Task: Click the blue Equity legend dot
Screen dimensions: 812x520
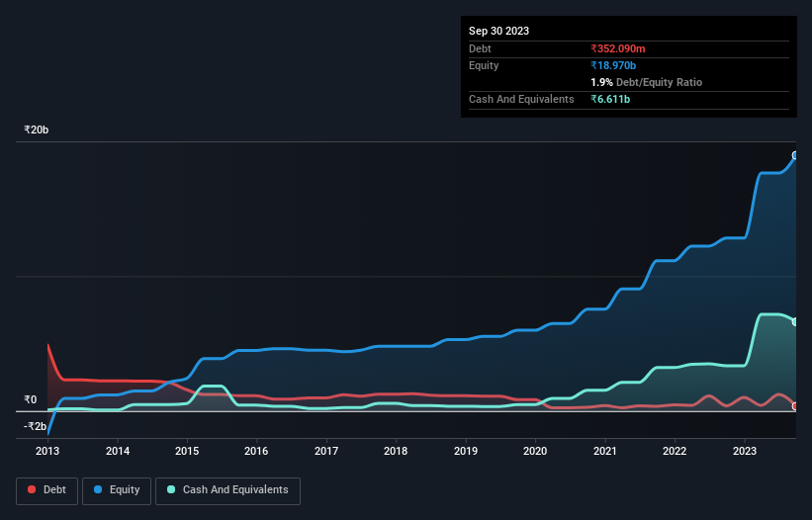Action: (99, 489)
